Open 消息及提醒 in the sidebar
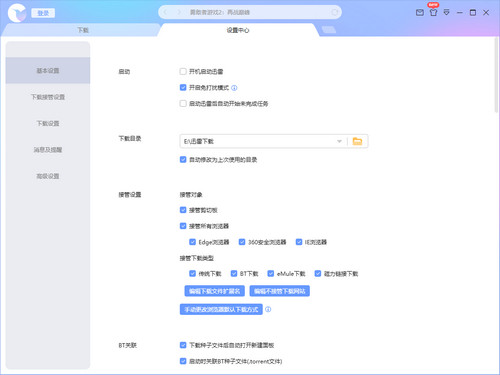Viewport: 500px width, 375px height. pos(48,150)
